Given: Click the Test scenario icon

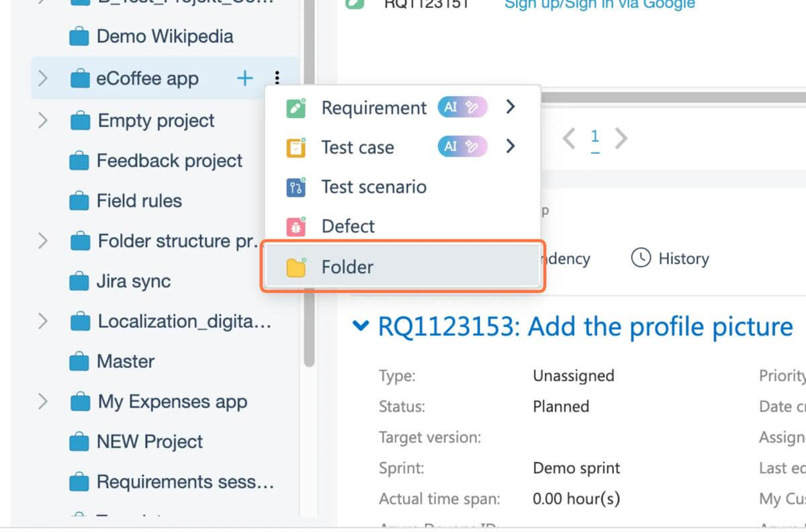Looking at the screenshot, I should coord(296,187).
